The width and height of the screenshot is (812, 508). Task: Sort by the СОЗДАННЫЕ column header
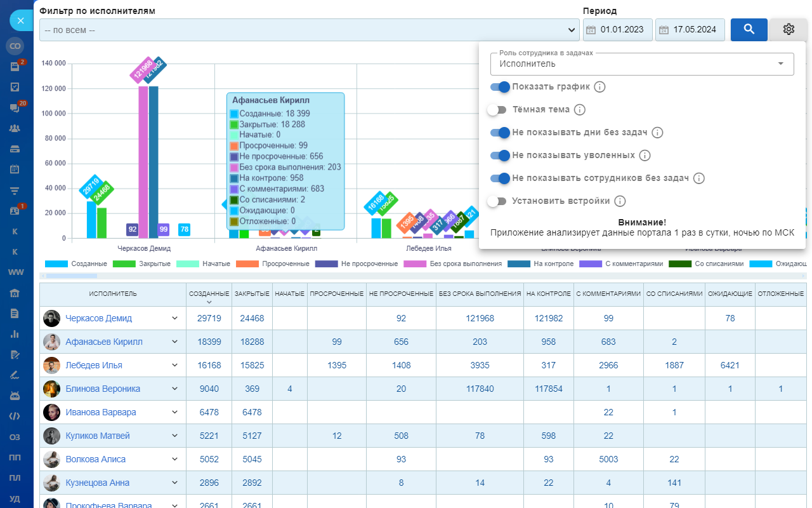pyautogui.click(x=209, y=294)
